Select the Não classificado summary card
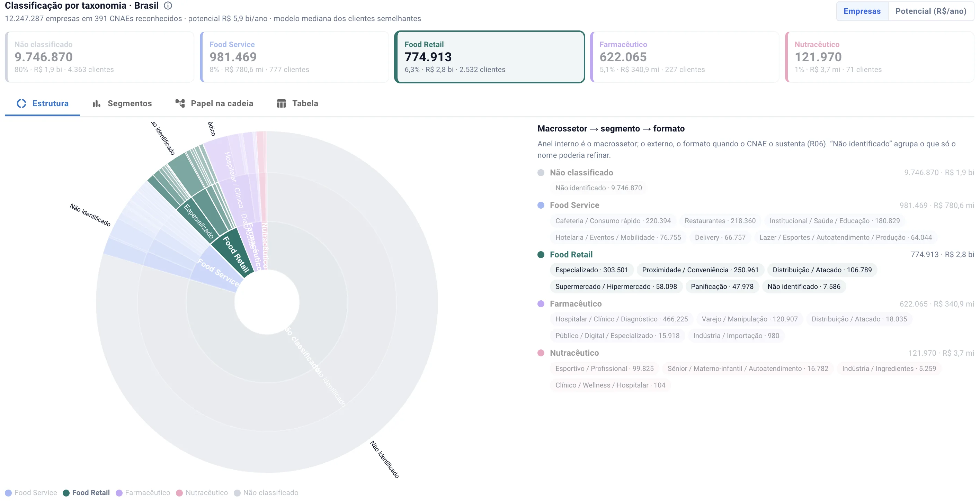The height and width of the screenshot is (501, 980). (x=100, y=57)
